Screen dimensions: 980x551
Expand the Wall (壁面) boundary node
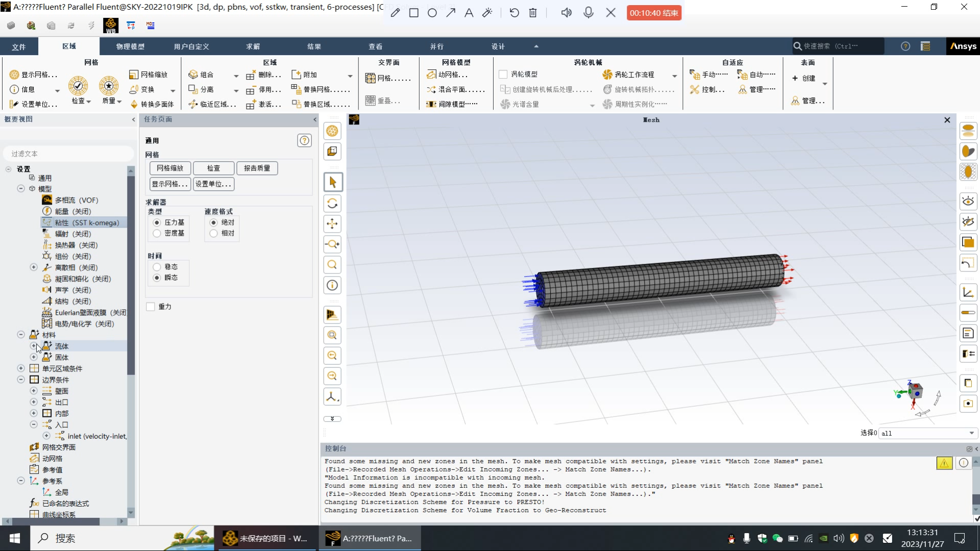point(34,391)
